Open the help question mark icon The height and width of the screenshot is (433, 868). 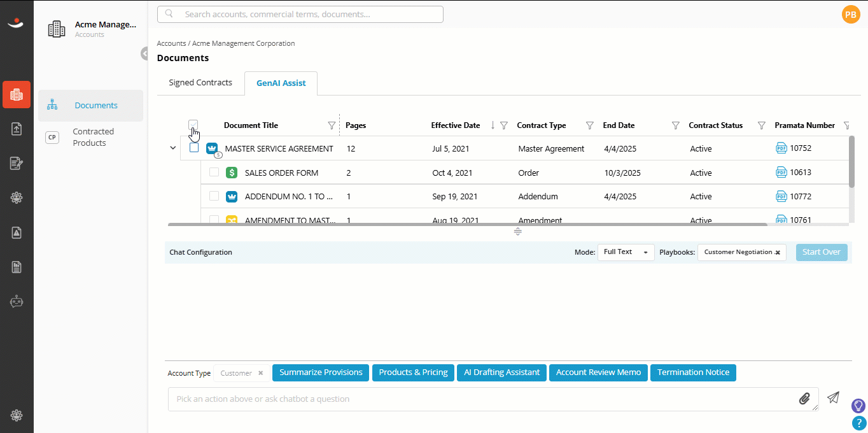coord(858,423)
